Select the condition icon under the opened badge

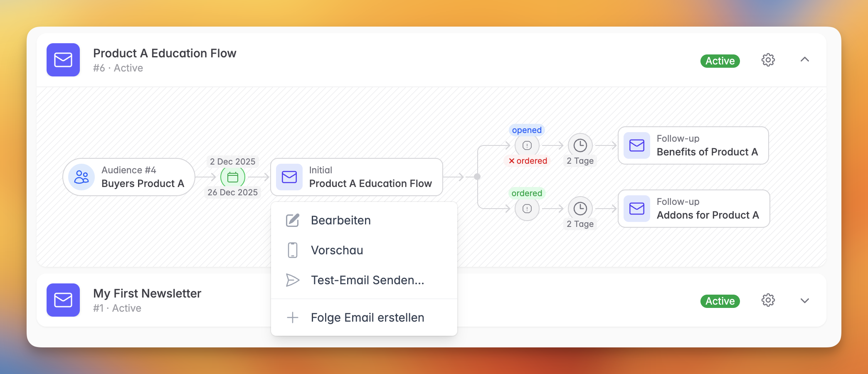click(x=527, y=146)
